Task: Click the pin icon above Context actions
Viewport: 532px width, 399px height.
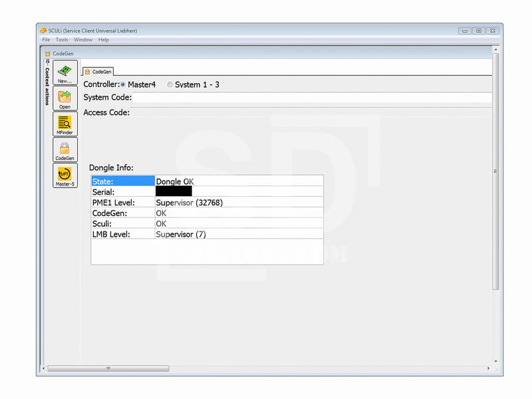Action: click(47, 62)
